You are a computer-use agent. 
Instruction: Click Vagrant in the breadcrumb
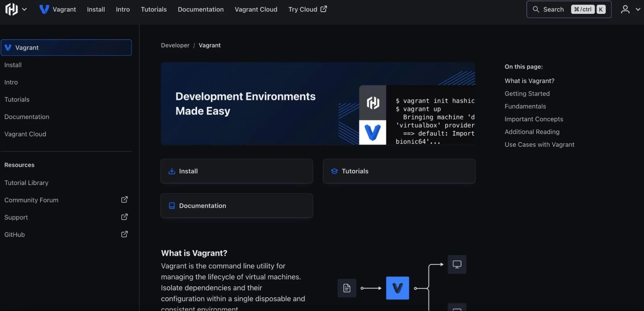[x=210, y=45]
